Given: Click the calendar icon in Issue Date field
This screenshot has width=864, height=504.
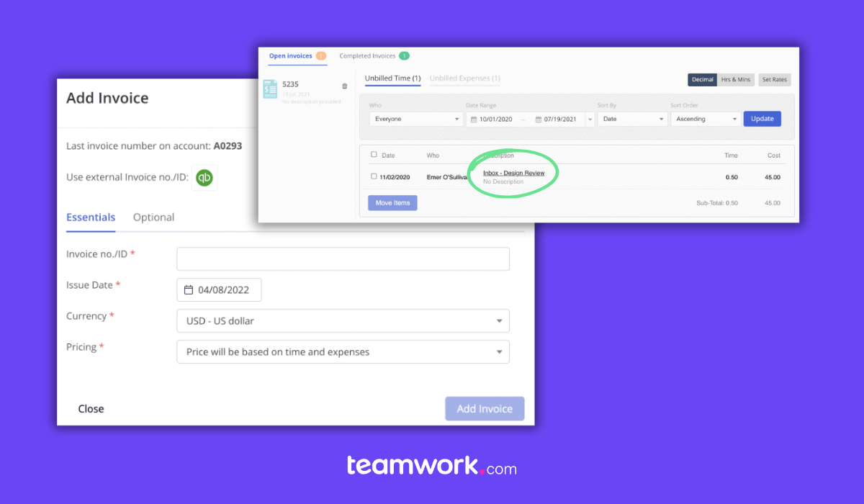Looking at the screenshot, I should coord(190,289).
